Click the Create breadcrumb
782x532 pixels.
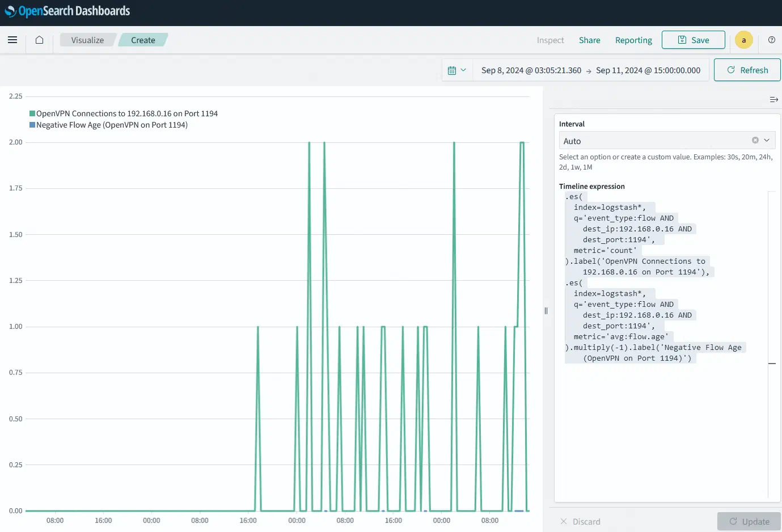click(x=143, y=40)
